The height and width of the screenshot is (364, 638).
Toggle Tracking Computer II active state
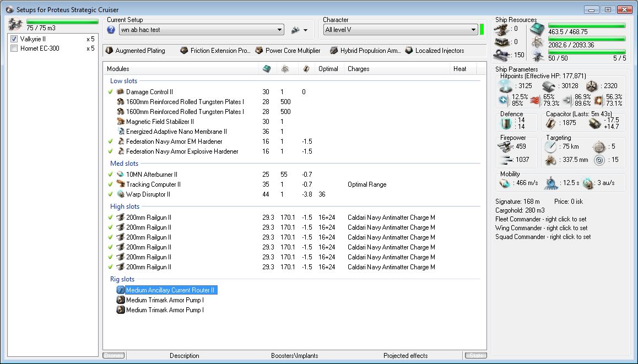coord(110,184)
